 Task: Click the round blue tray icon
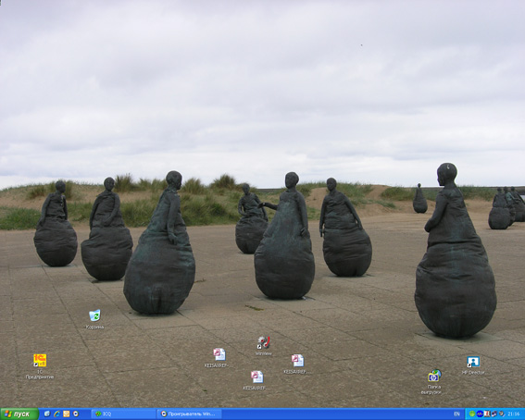480,414
